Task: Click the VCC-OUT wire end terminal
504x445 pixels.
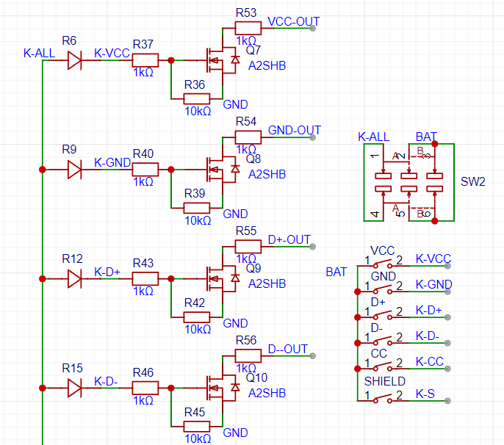Action: tap(312, 28)
